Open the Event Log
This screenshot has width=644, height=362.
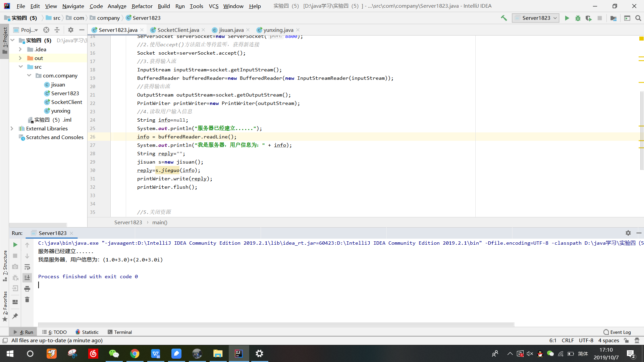tap(617, 332)
